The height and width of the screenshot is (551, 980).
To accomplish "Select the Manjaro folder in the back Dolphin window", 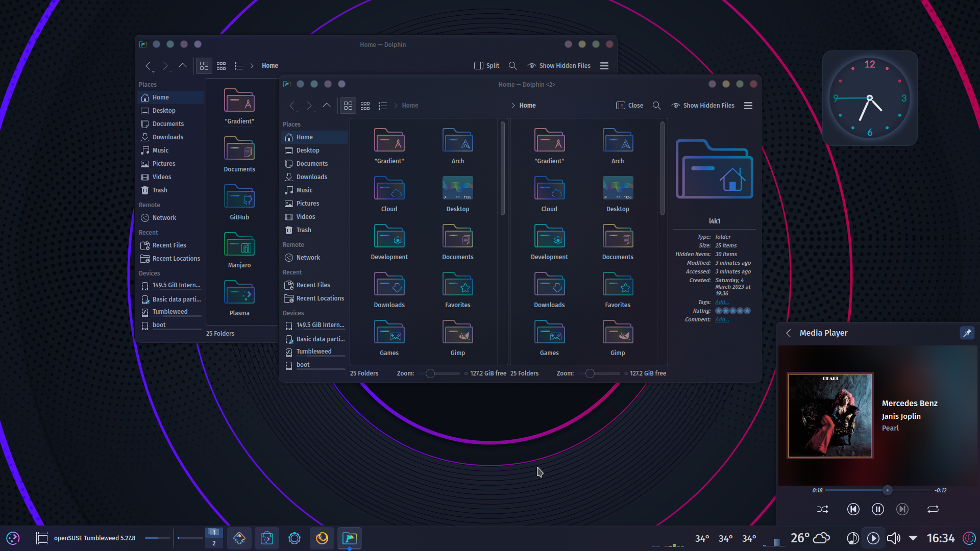I will [239, 251].
